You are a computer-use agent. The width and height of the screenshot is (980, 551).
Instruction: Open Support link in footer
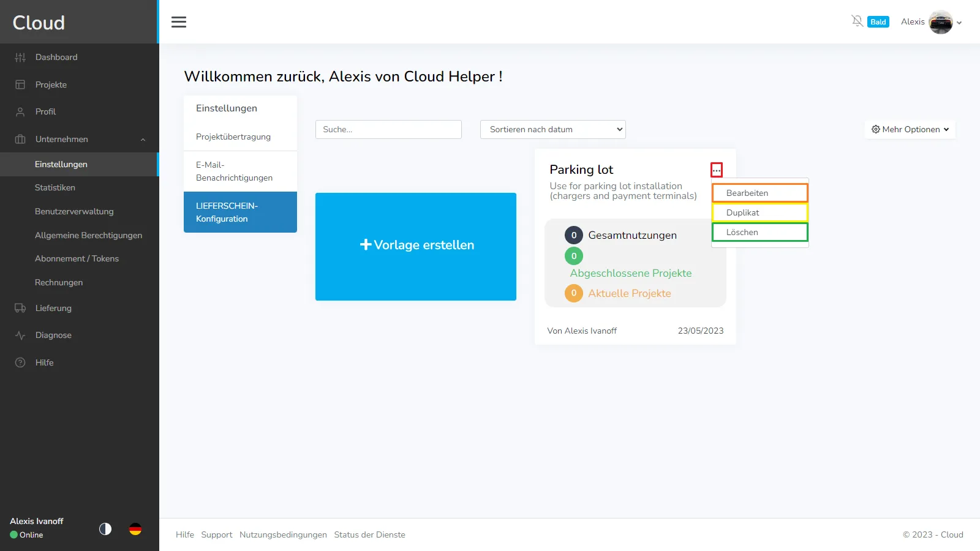pos(217,534)
